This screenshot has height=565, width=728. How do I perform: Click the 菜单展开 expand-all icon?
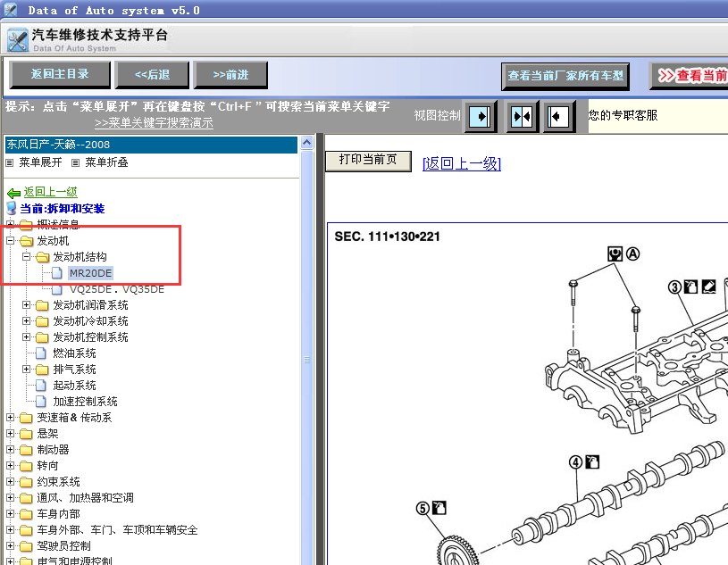point(9,162)
